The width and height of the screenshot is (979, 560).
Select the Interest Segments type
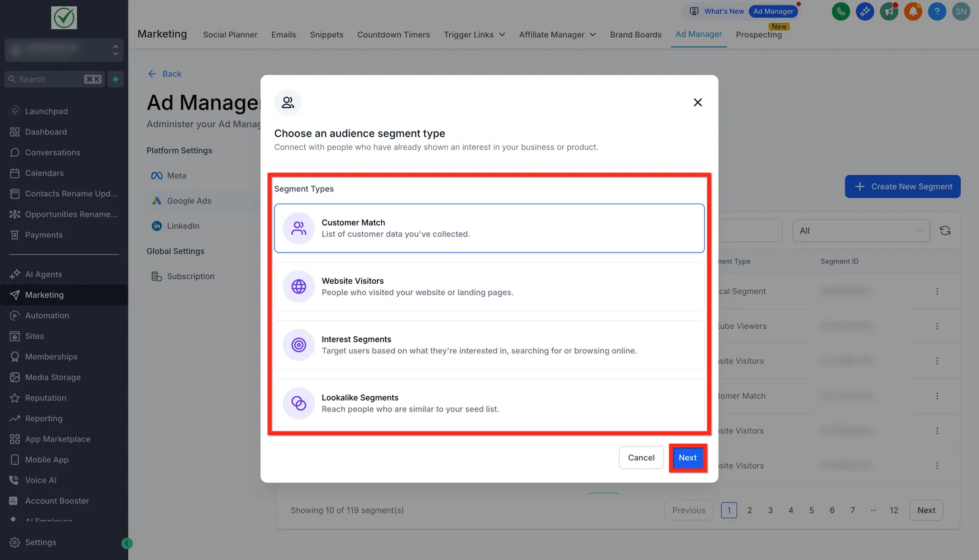(489, 345)
